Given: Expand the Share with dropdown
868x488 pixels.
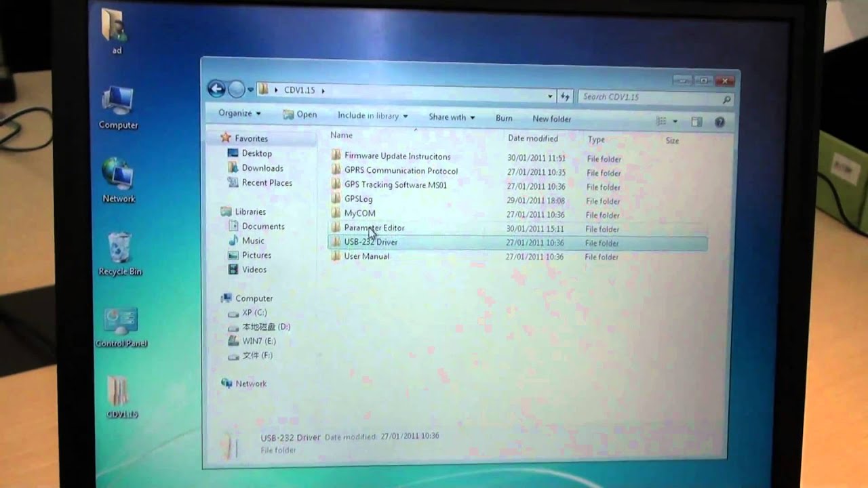Looking at the screenshot, I should click(452, 117).
